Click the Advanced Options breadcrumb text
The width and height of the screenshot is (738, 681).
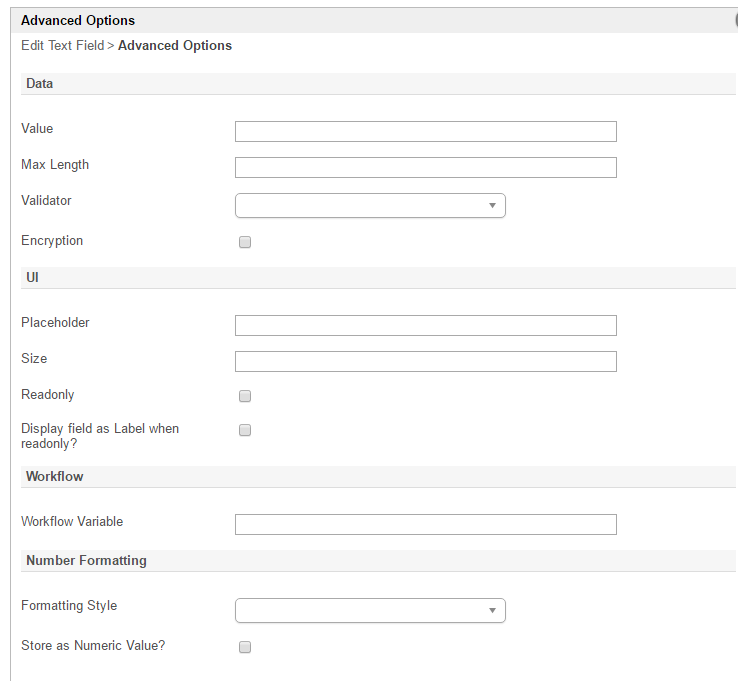(175, 45)
